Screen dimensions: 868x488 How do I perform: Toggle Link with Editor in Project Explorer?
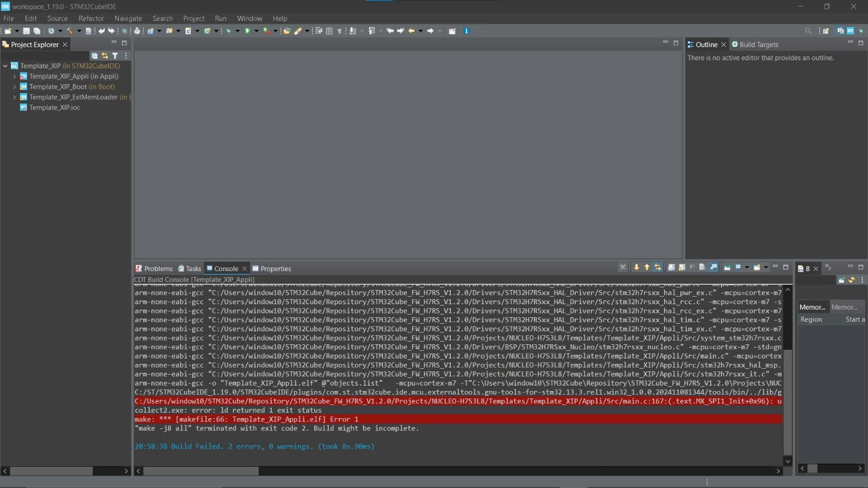tap(105, 56)
